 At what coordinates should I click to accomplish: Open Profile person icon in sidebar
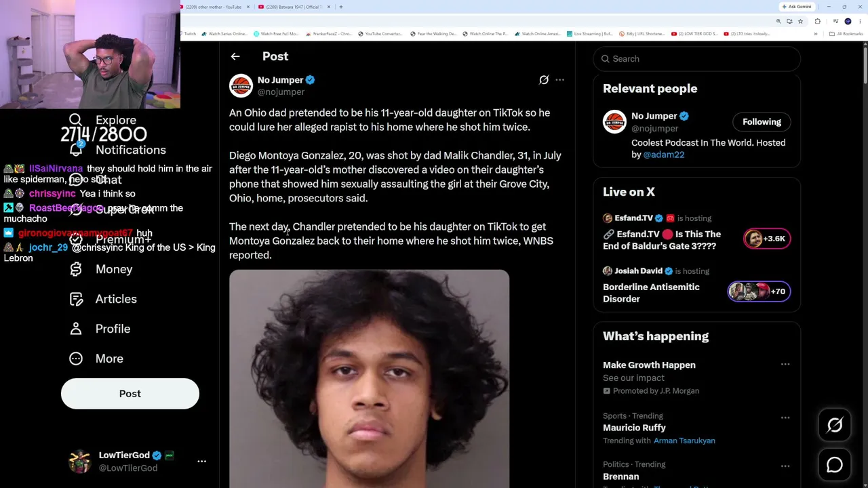(76, 329)
